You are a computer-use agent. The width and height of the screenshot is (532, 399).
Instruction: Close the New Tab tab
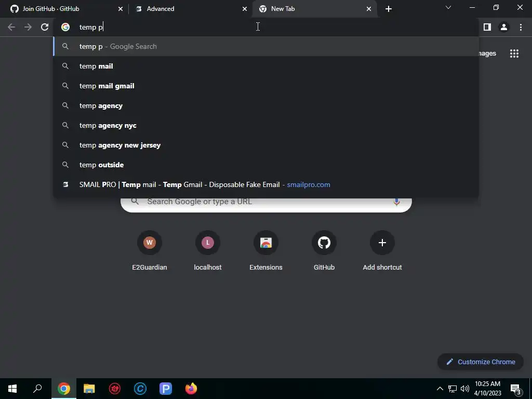coord(369,9)
